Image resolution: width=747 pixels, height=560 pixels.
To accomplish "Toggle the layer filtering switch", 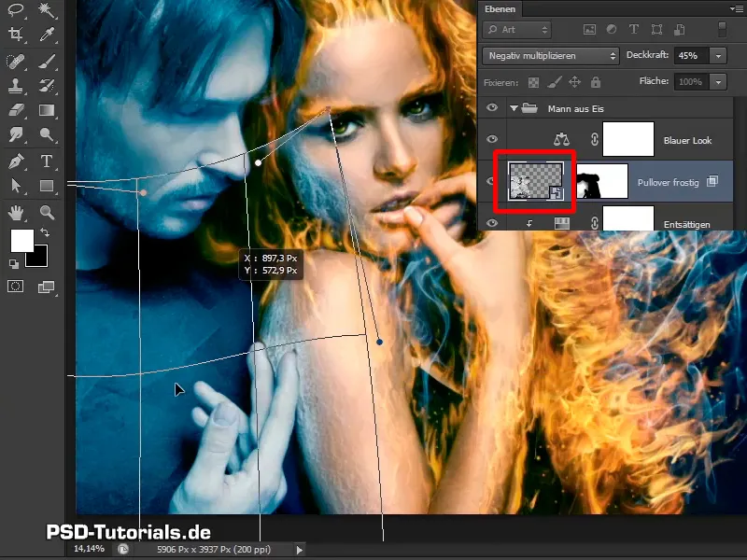I will click(722, 29).
